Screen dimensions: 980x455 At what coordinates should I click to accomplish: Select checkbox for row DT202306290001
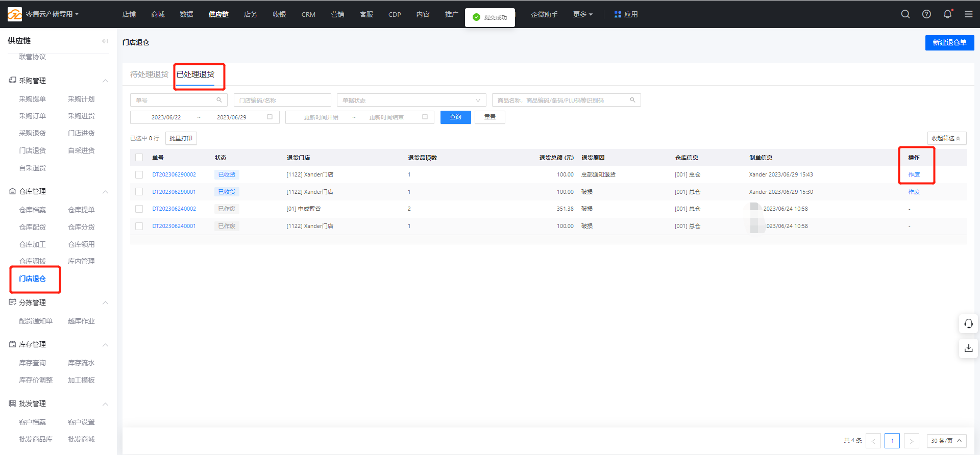139,192
